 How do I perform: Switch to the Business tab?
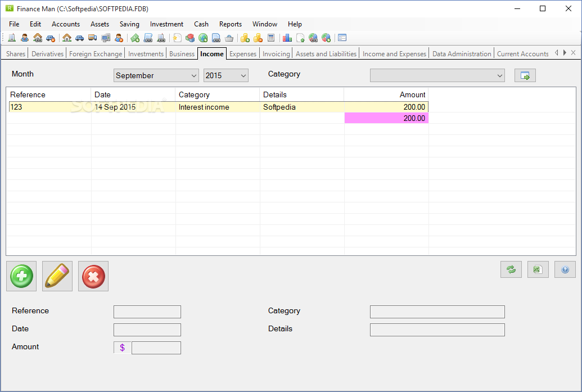tap(182, 54)
